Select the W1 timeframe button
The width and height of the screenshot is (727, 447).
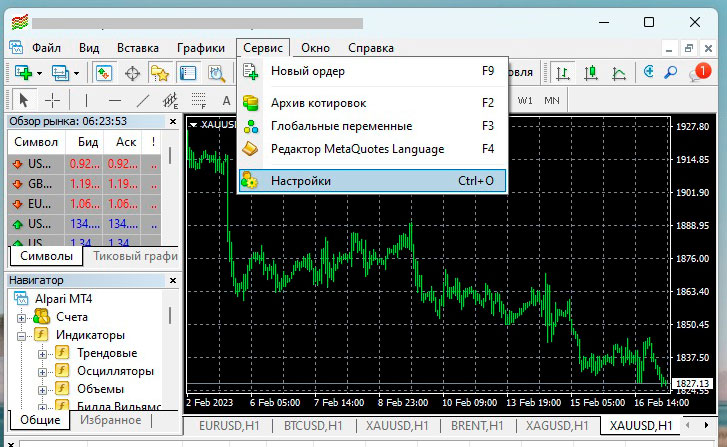tap(526, 100)
